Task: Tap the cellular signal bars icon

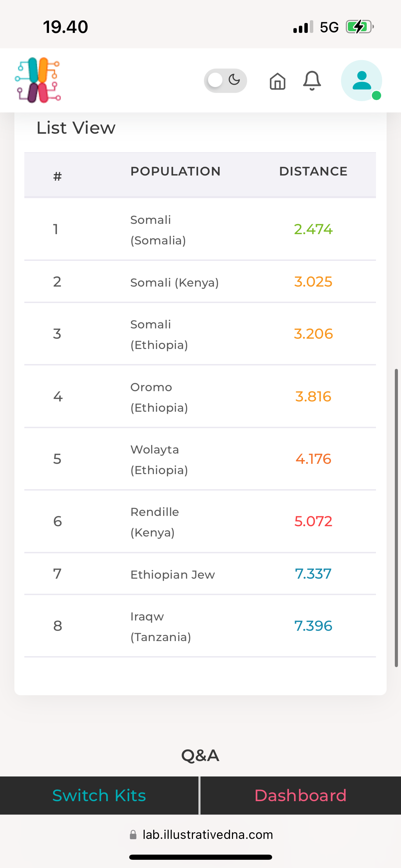Action: (303, 27)
